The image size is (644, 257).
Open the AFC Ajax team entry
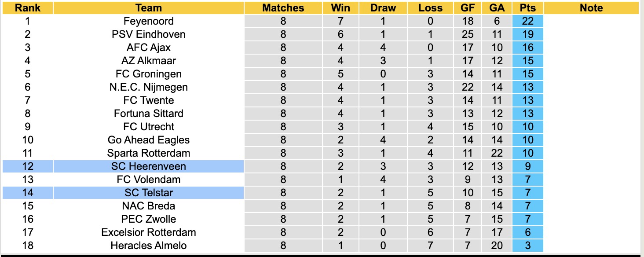click(149, 48)
